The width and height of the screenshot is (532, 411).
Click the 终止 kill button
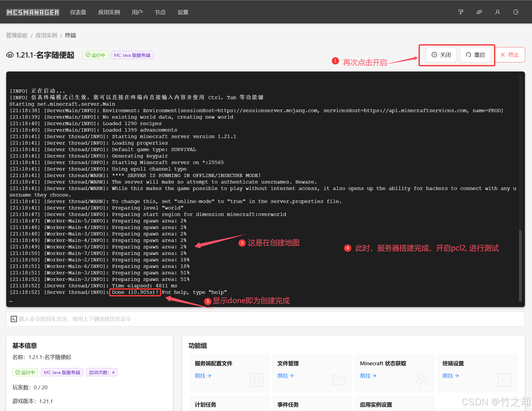click(x=510, y=55)
